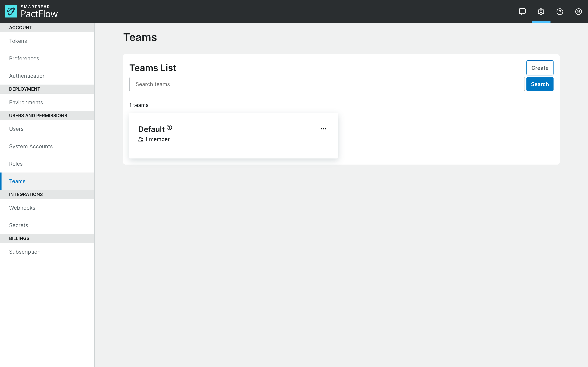
Task: Click the members icon on Default card
Action: point(141,139)
